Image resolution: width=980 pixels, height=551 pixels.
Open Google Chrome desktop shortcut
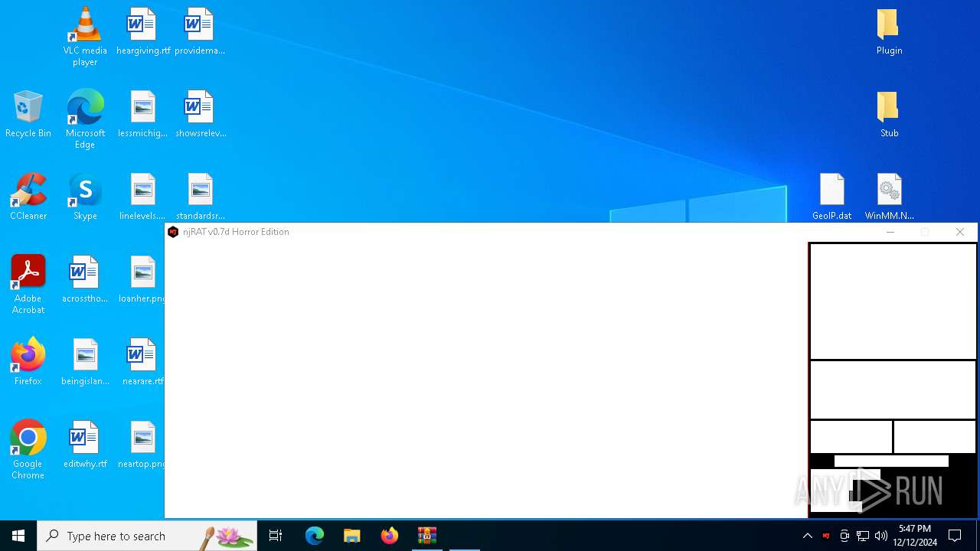pyautogui.click(x=28, y=449)
